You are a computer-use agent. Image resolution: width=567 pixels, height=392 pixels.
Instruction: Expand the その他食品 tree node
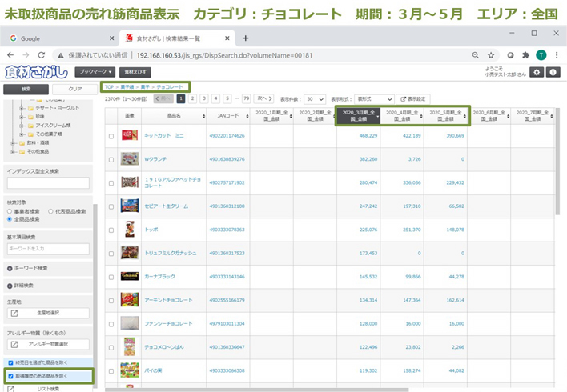click(x=13, y=152)
